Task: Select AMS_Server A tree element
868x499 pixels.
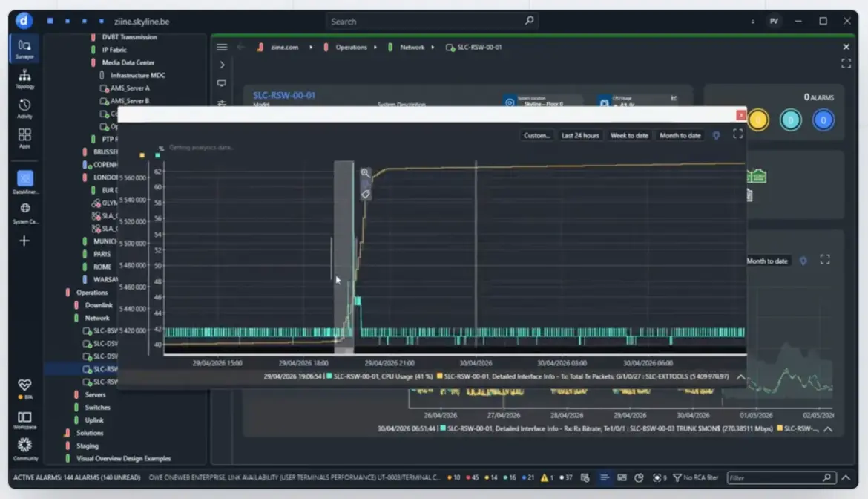Action: 130,88
